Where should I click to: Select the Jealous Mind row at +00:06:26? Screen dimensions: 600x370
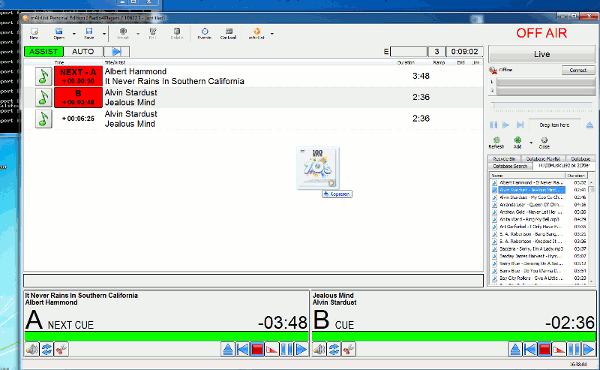(253, 119)
